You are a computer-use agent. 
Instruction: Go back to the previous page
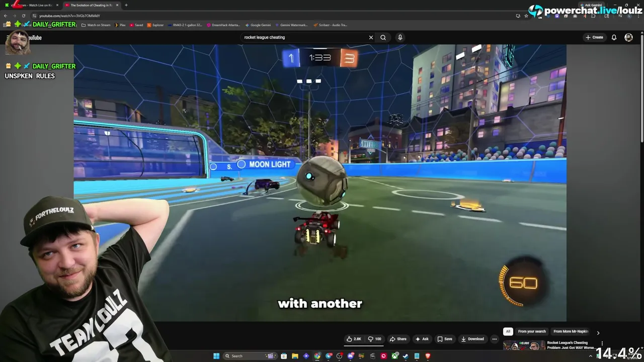6,16
